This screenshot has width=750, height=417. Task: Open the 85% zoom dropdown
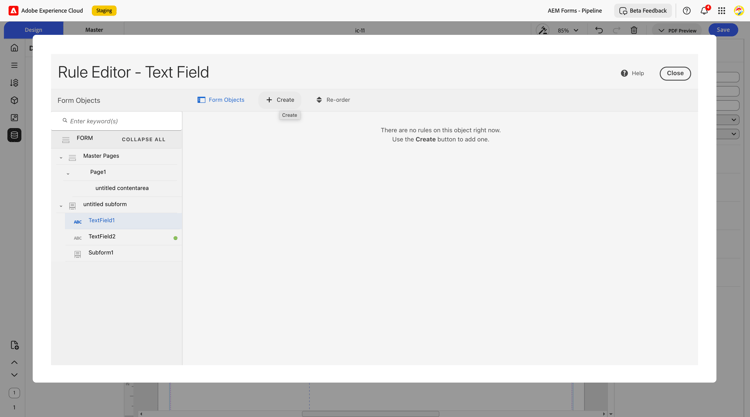click(568, 30)
